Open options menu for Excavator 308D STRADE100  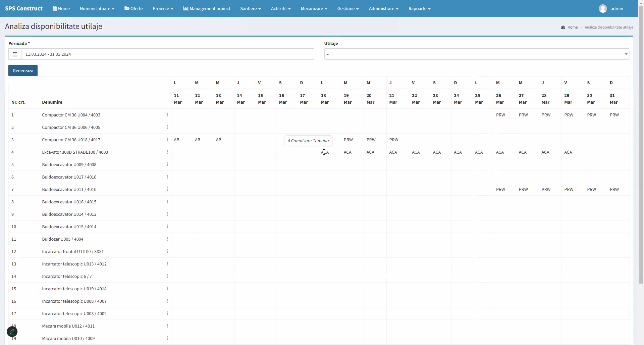(x=167, y=152)
